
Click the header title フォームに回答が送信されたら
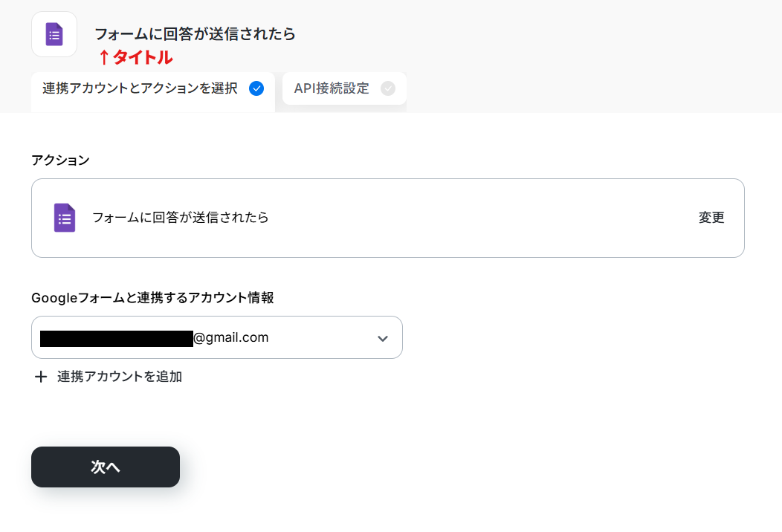click(195, 34)
